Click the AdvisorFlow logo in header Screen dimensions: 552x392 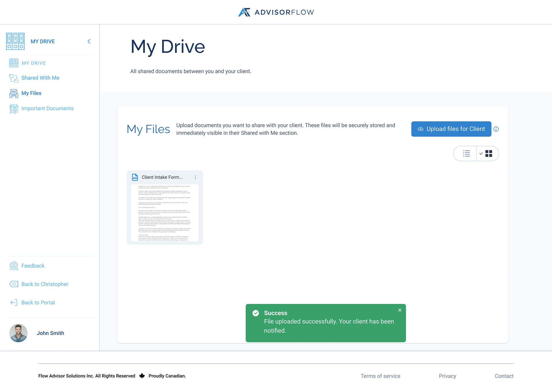pos(276,12)
